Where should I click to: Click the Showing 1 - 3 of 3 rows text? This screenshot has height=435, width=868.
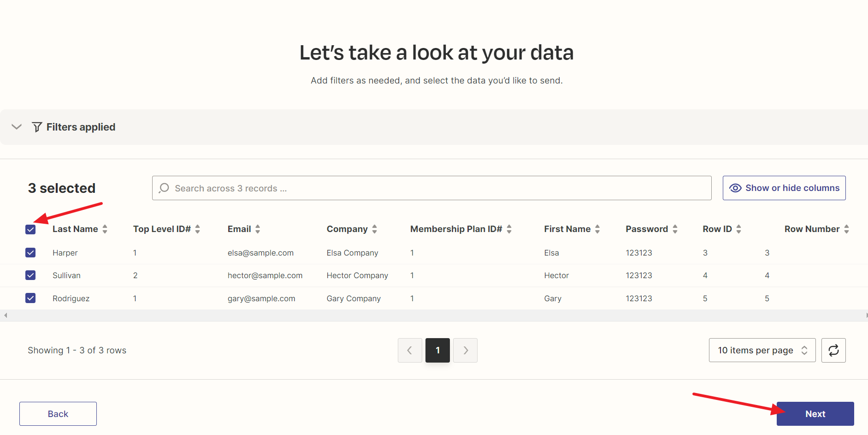click(77, 350)
